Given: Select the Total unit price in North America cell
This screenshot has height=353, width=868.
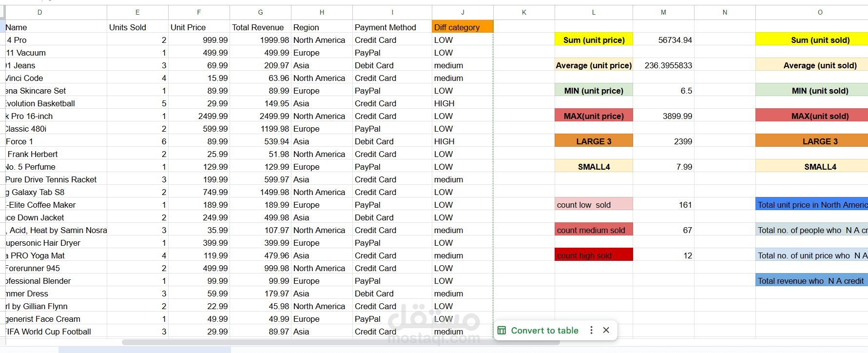Looking at the screenshot, I should [x=812, y=205].
